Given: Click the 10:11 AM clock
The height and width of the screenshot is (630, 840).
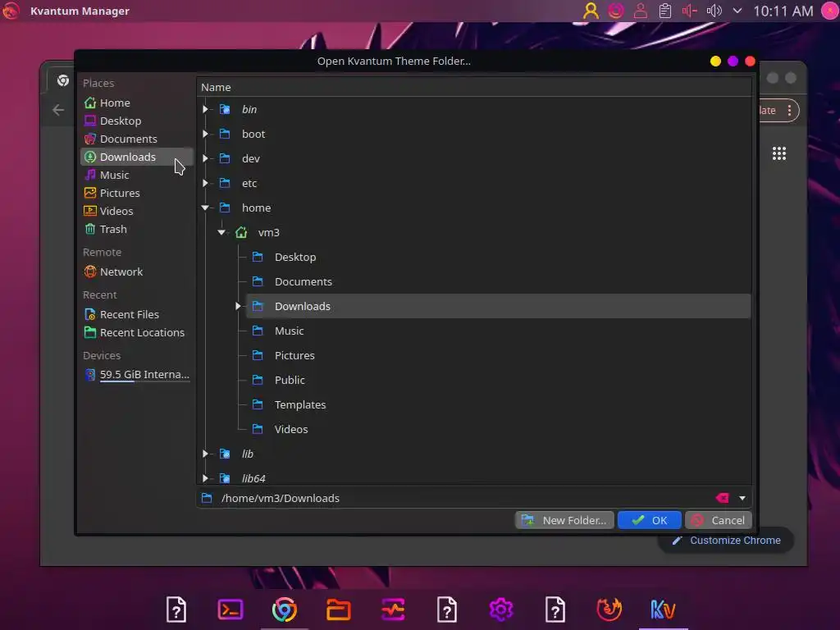Looking at the screenshot, I should (783, 11).
